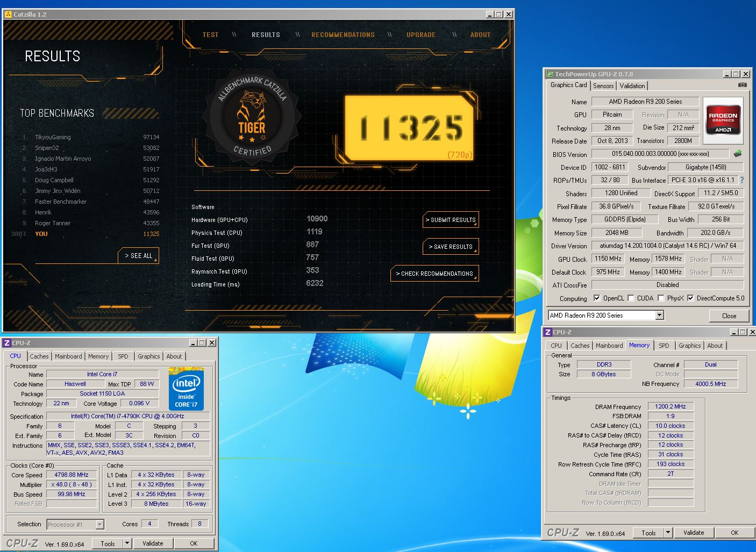Switch to the Sensors tab in GPU-Z
The image size is (756, 552).
point(603,86)
